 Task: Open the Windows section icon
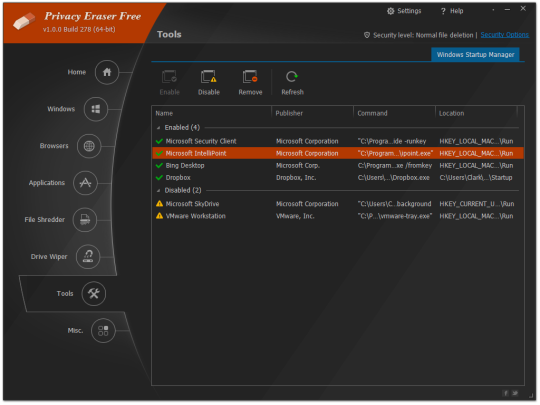click(96, 109)
